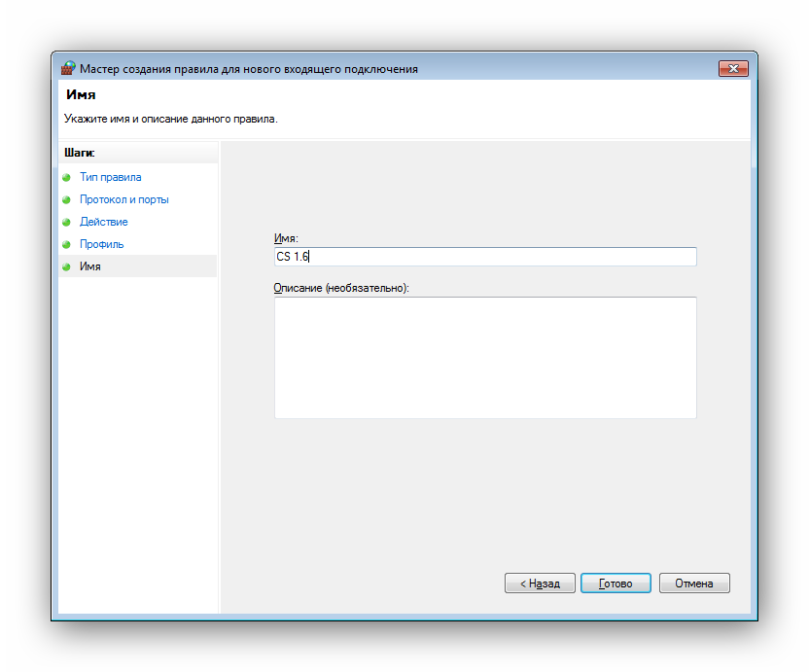This screenshot has width=809, height=672.
Task: Click the green bullet beside 'Протокол и порты'
Action: (x=66, y=199)
